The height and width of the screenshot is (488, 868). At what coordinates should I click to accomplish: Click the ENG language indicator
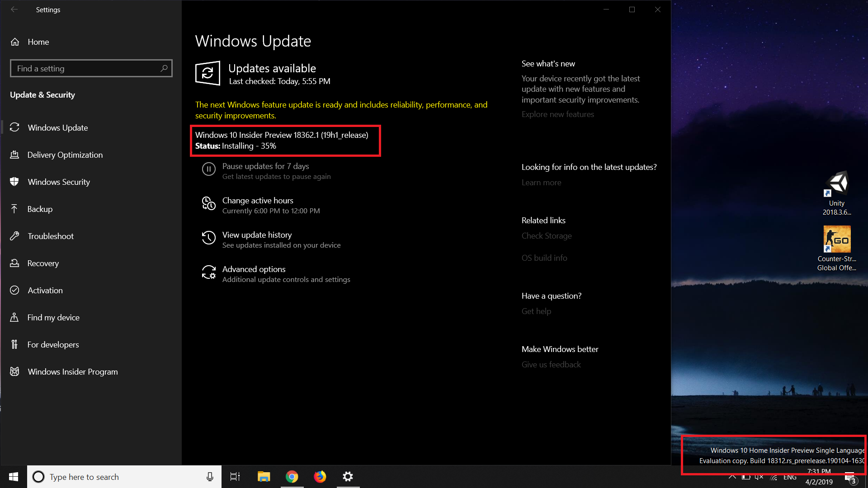click(790, 478)
